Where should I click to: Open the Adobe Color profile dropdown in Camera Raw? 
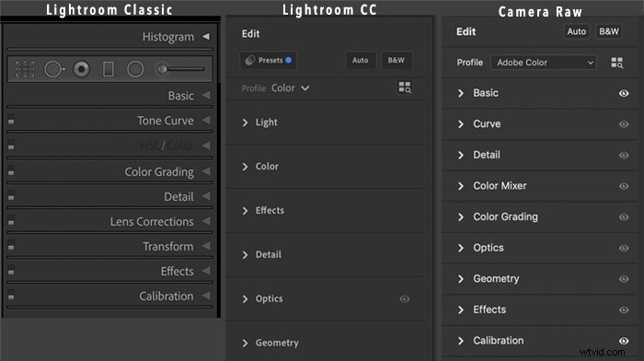click(544, 63)
